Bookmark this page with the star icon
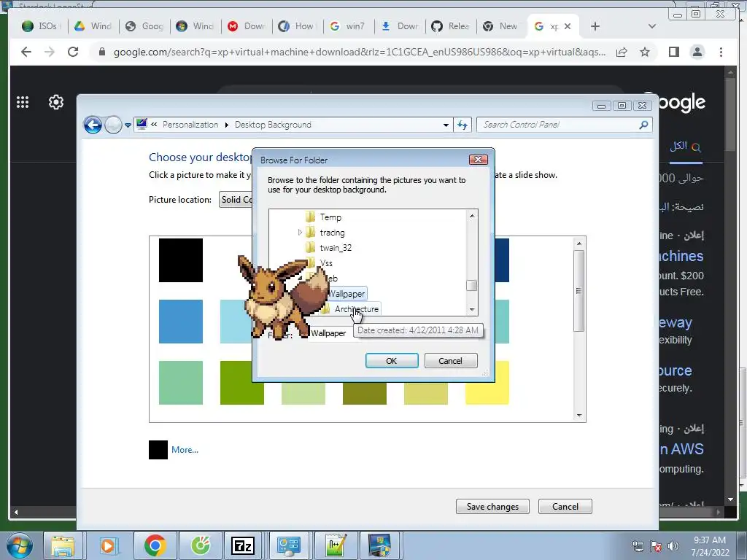The height and width of the screenshot is (560, 747). click(645, 52)
